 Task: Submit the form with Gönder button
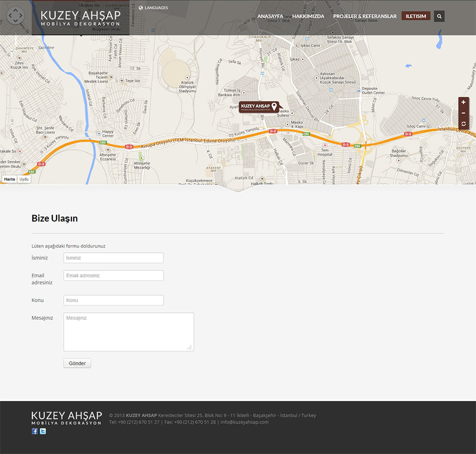[x=77, y=363]
